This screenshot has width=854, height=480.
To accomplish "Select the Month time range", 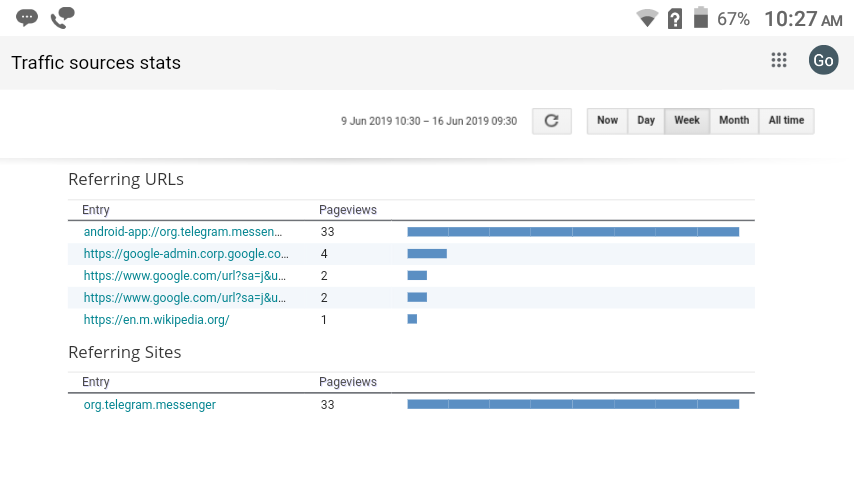I will [x=734, y=120].
